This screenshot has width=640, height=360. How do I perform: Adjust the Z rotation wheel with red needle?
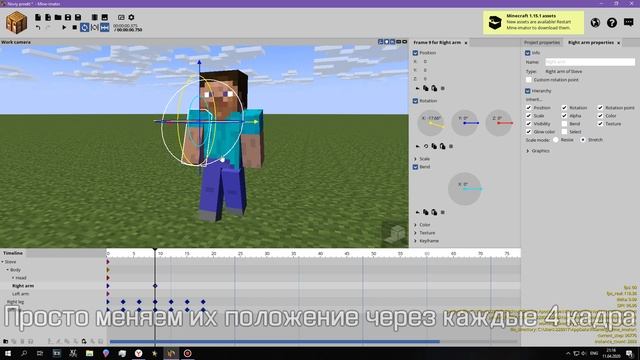pyautogui.click(x=499, y=122)
